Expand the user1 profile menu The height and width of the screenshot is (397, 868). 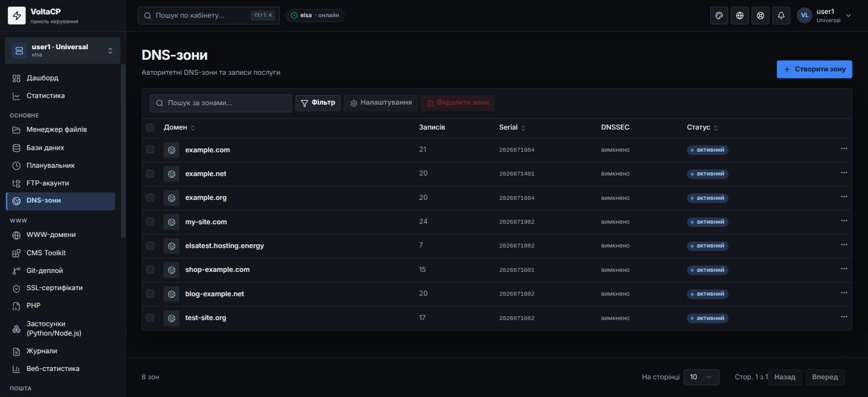pos(825,16)
